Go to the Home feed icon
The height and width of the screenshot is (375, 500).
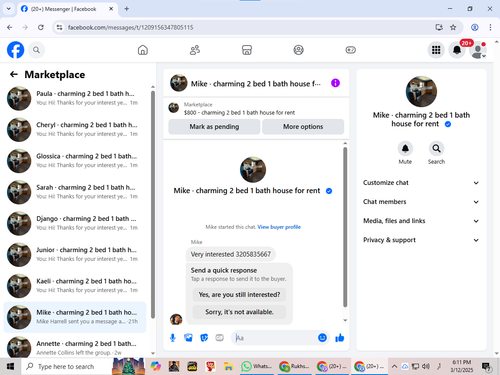pos(143,50)
